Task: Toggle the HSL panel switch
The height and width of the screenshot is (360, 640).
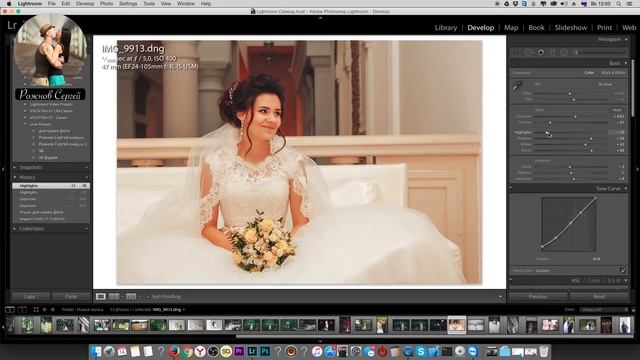Action: pyautogui.click(x=511, y=280)
